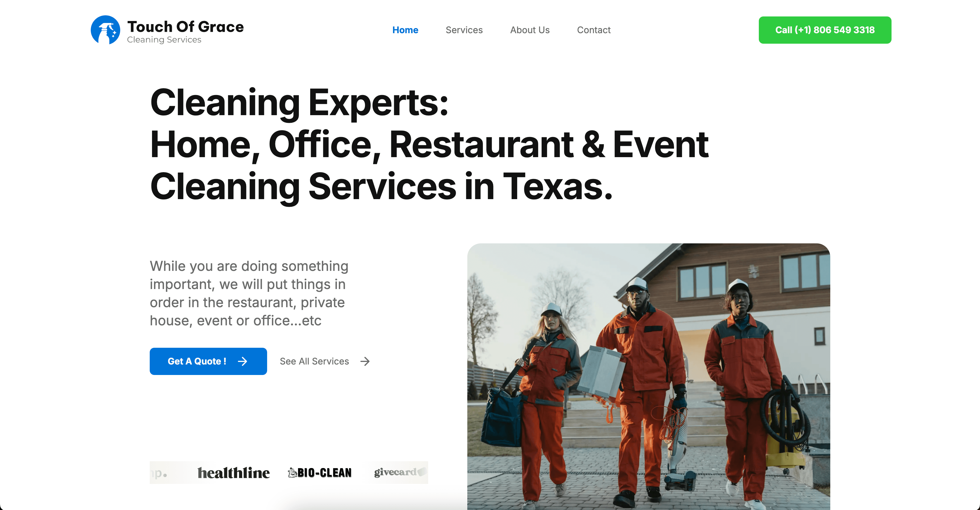
Task: Click the Cleaning Services tagline under the logo
Action: 164,40
